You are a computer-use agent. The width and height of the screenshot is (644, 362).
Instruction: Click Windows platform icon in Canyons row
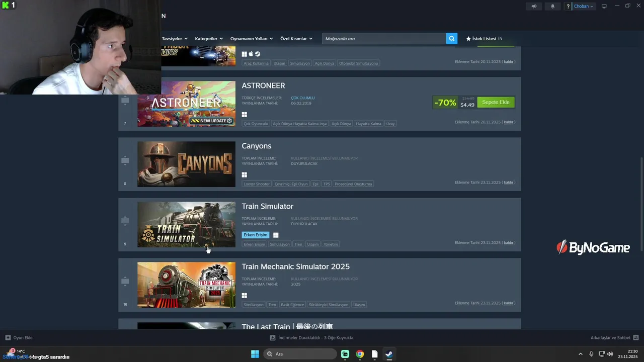coord(244,175)
